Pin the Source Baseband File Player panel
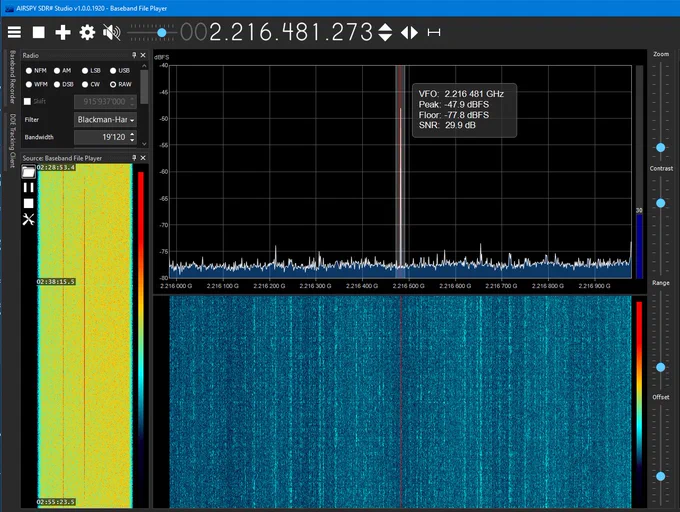Viewport: 680px width, 512px height. tap(134, 158)
